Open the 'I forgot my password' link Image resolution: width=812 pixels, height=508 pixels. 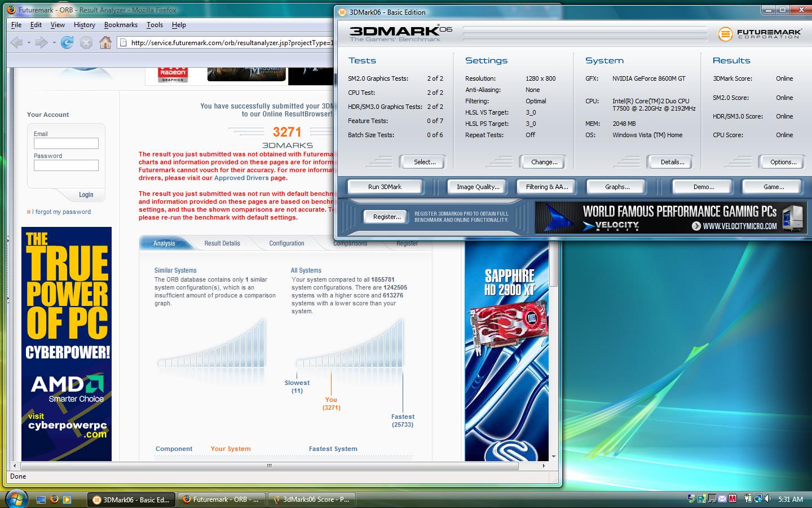[61, 212]
